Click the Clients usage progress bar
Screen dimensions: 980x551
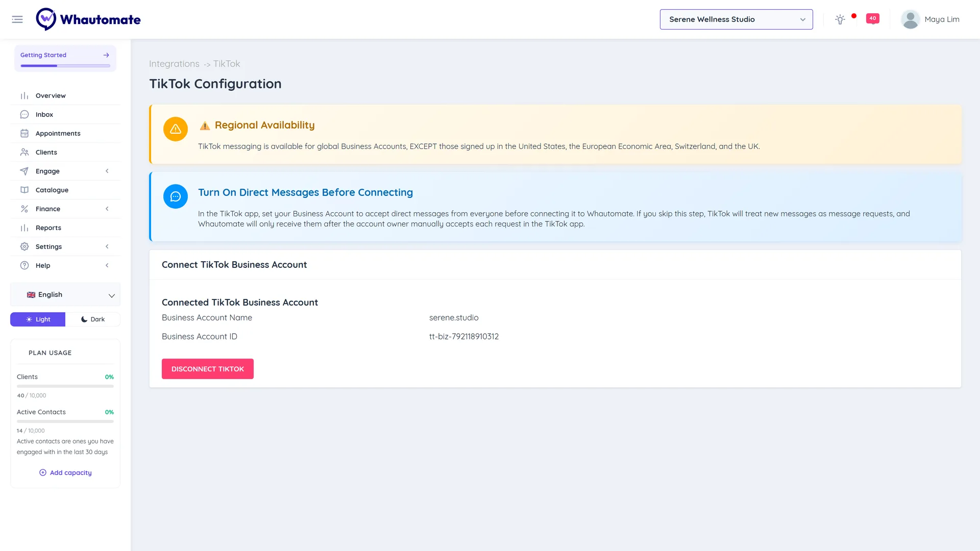click(x=65, y=386)
